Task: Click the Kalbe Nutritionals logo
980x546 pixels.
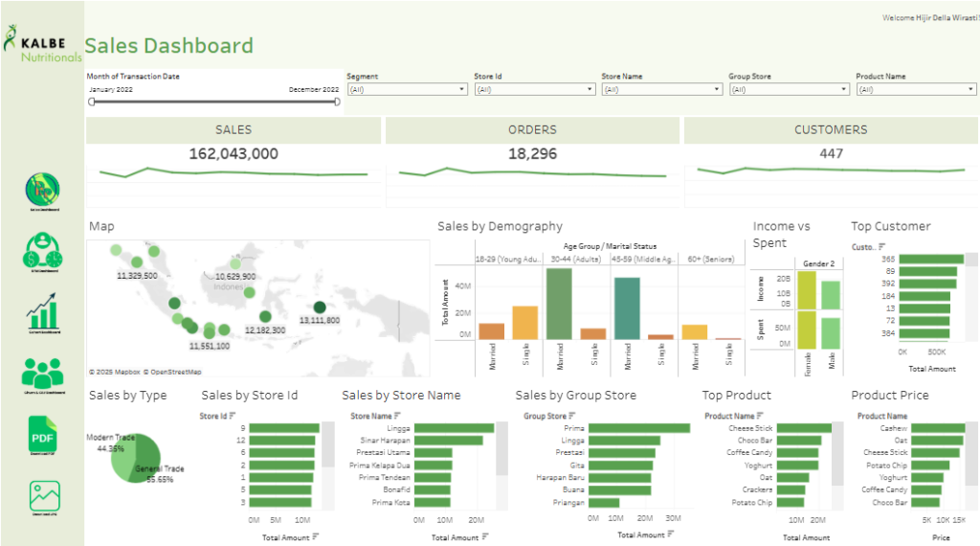Action: (x=42, y=44)
